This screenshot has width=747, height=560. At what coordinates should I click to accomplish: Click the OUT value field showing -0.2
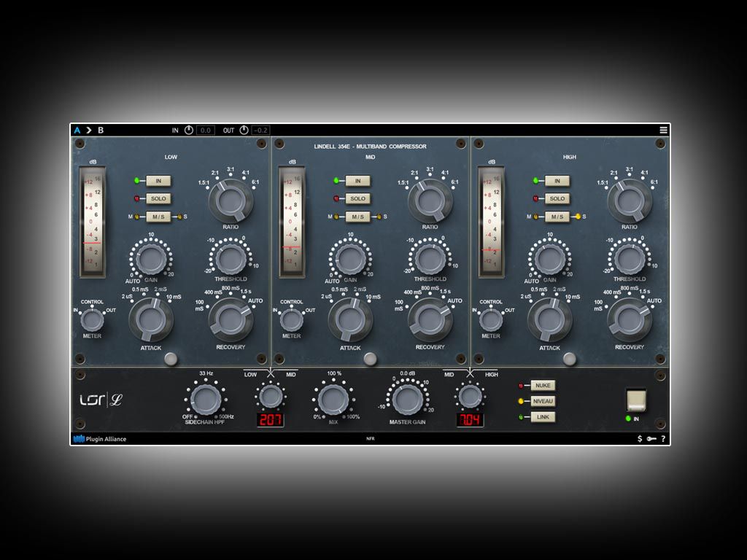260,130
